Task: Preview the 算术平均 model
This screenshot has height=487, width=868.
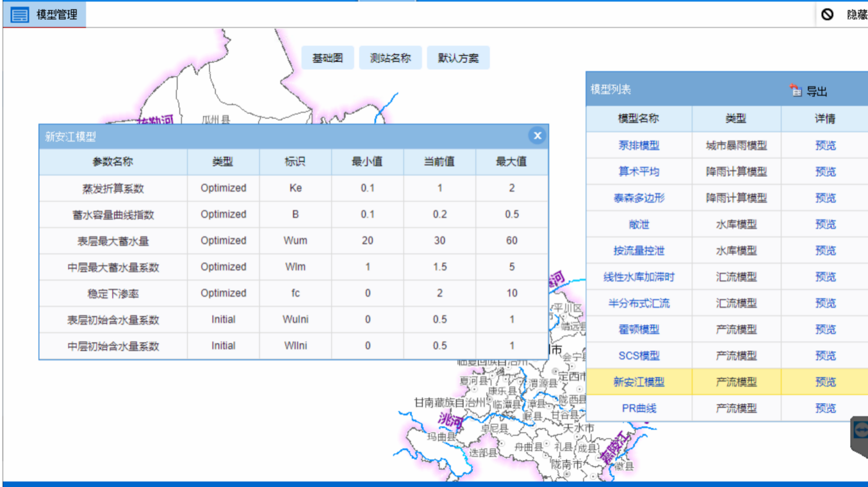Action: [x=825, y=172]
